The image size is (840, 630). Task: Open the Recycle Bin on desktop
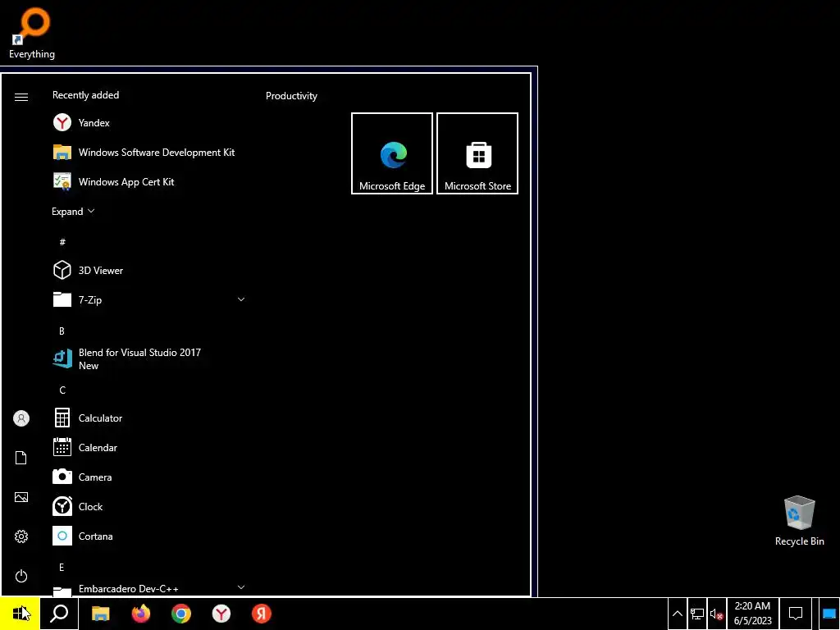(x=799, y=521)
